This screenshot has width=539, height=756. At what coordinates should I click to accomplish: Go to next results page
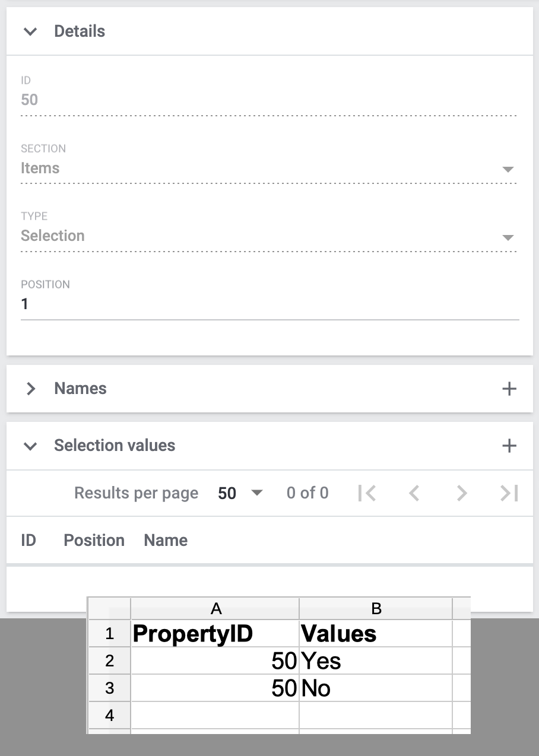[x=462, y=493]
